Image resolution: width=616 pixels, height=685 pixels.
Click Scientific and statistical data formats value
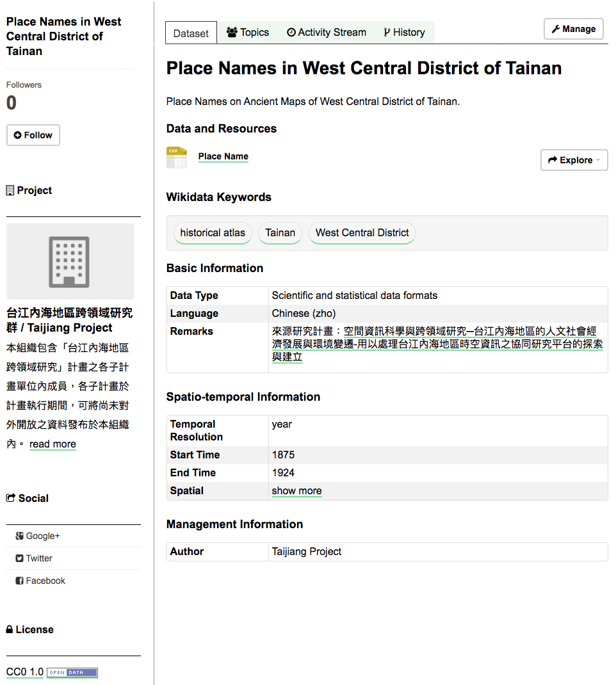354,295
